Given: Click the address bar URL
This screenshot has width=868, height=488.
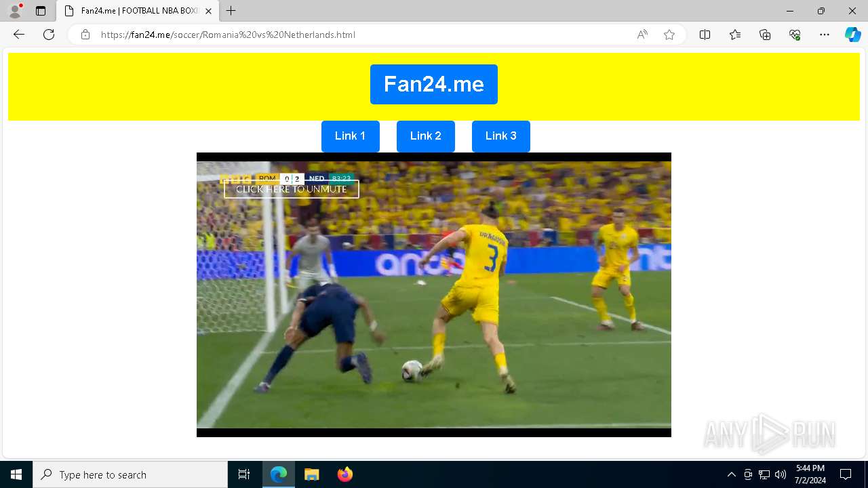Looking at the screenshot, I should point(228,35).
